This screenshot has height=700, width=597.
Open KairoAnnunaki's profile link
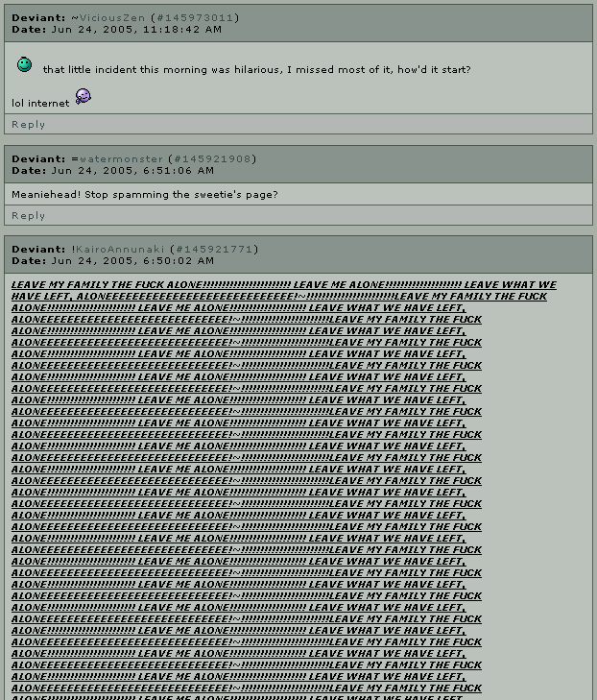coord(120,249)
